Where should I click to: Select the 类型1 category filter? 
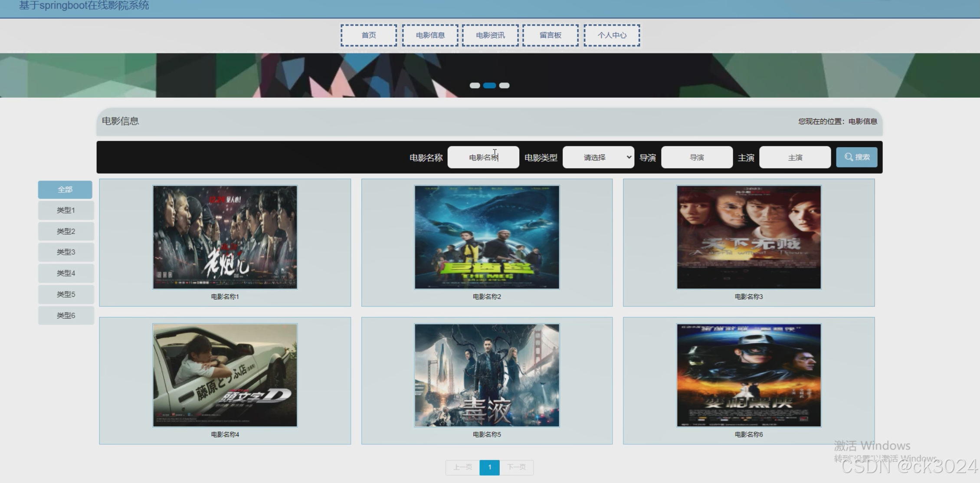click(66, 210)
